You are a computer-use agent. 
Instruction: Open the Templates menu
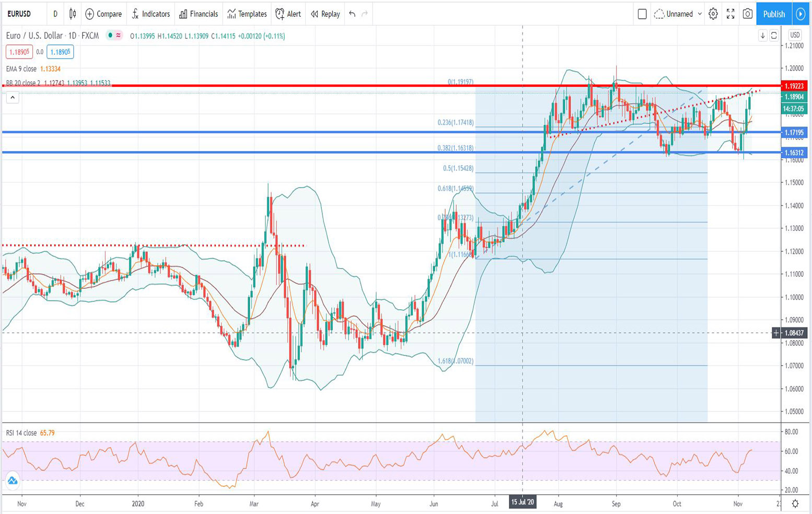(x=247, y=14)
